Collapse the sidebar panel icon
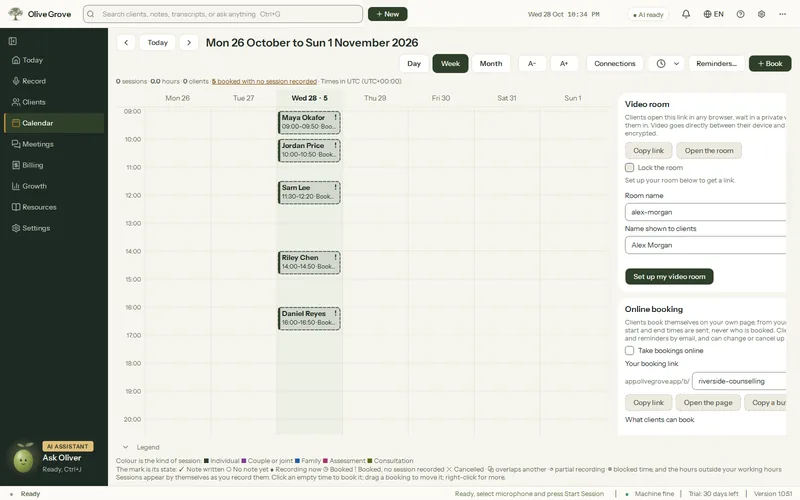 click(x=13, y=41)
